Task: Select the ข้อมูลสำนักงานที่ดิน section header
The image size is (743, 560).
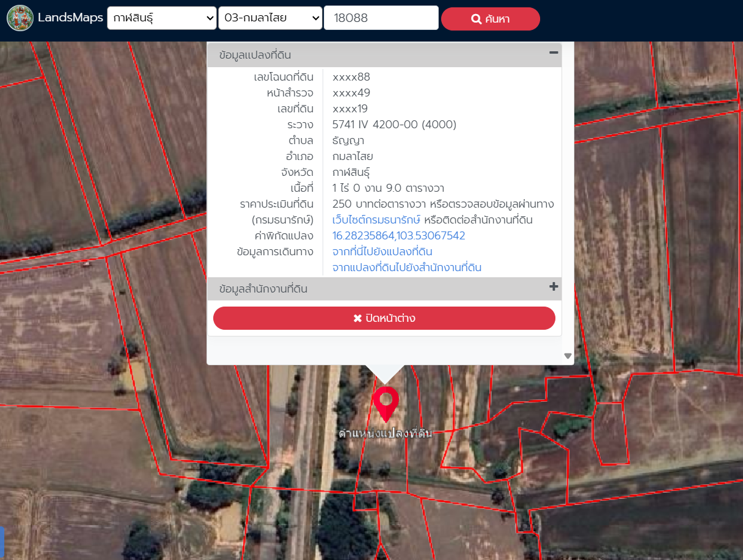Action: (263, 289)
